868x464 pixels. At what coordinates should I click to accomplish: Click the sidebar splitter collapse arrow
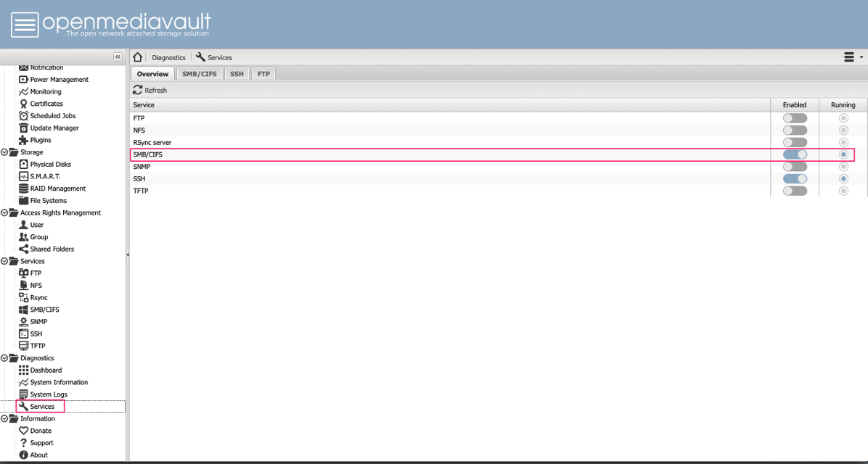pos(128,255)
